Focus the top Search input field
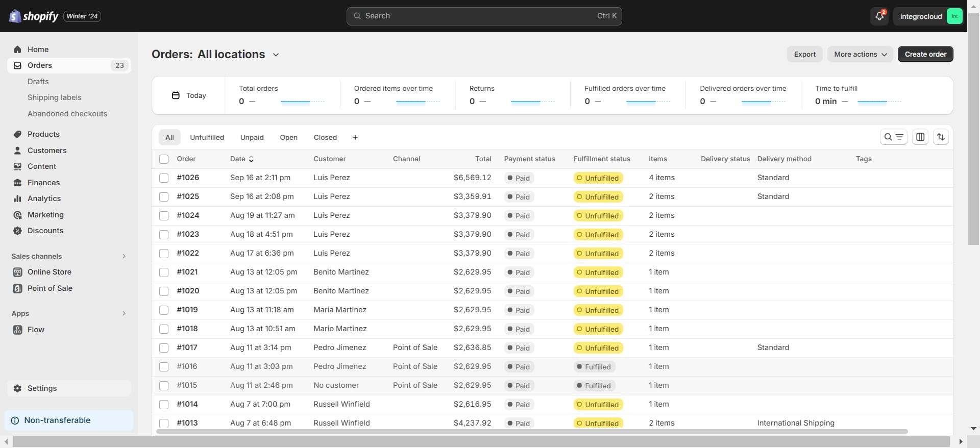Screen dimensions: 980x448 coord(483,16)
